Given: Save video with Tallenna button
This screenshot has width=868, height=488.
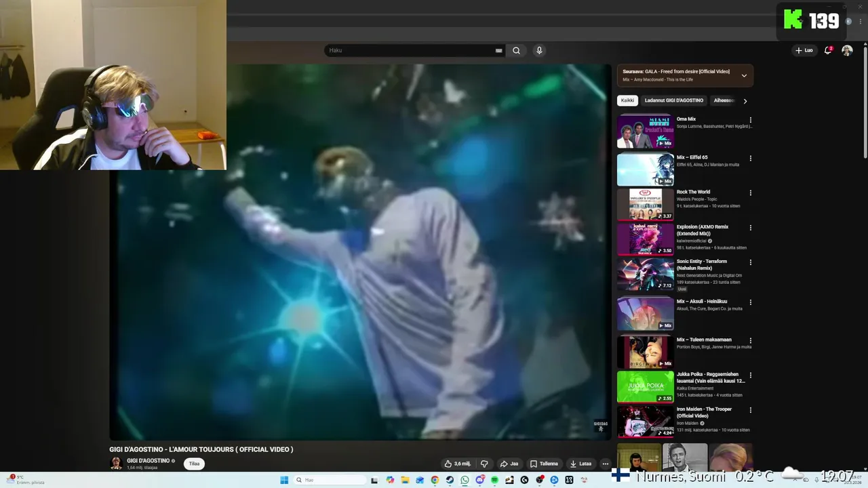Looking at the screenshot, I should pyautogui.click(x=544, y=464).
